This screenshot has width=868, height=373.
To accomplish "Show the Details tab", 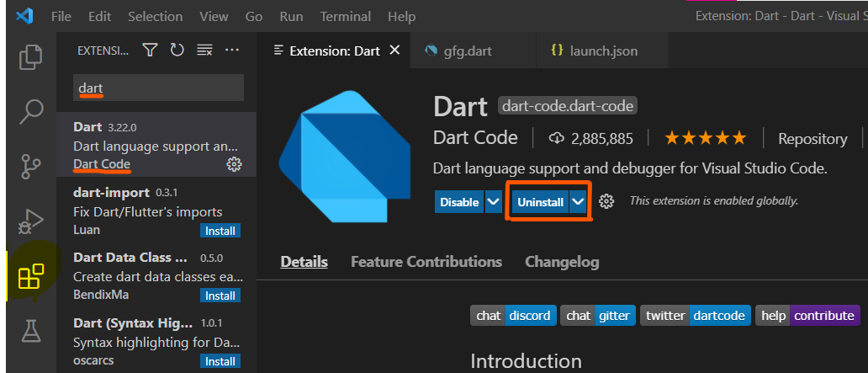I will click(x=304, y=262).
